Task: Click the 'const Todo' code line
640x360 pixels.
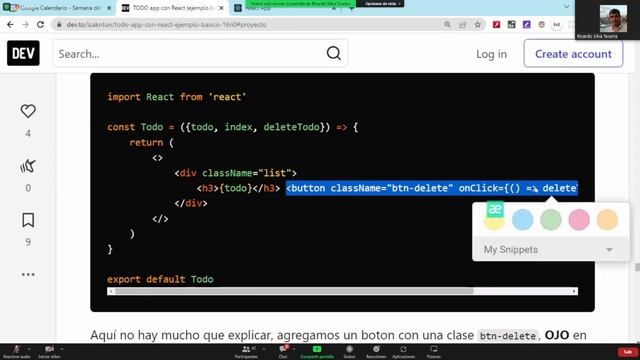Action: tap(233, 127)
